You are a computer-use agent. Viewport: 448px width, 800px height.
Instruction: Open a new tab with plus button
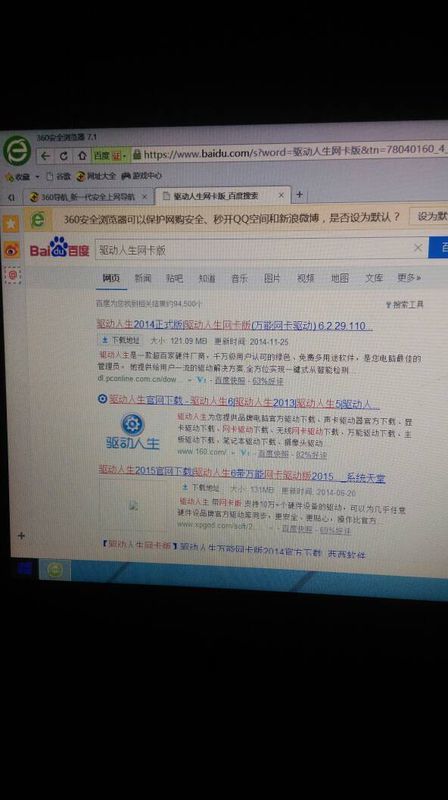tap(300, 194)
